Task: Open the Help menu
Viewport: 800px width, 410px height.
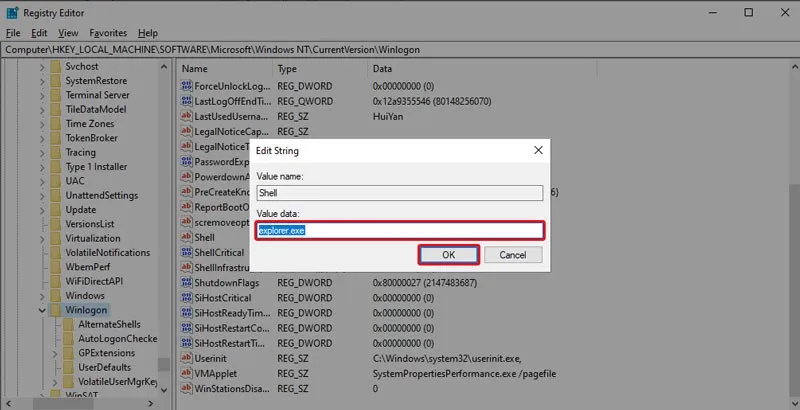Action: point(147,33)
